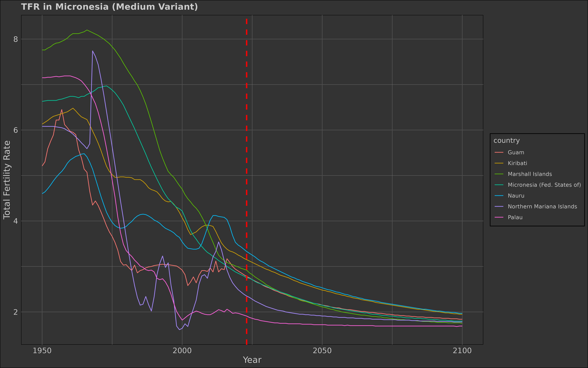Click the Guam red line swatch in legend
This screenshot has height=368, width=588.
[x=499, y=153]
